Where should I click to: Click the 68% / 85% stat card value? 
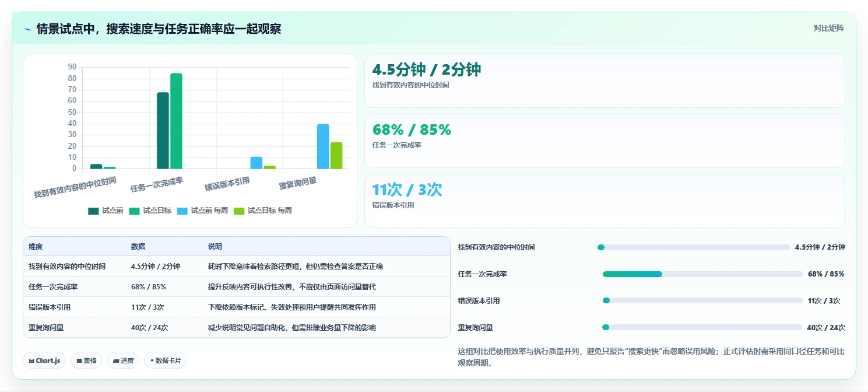412,129
